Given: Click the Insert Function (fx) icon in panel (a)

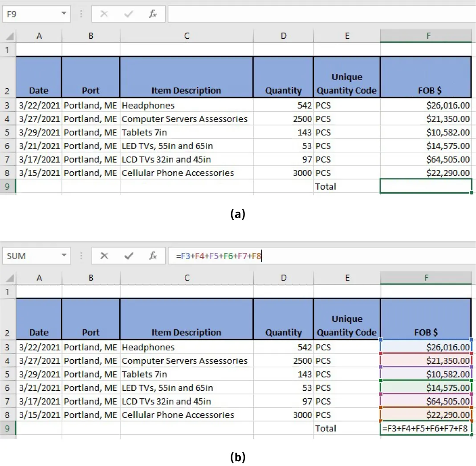Looking at the screenshot, I should click(x=153, y=13).
